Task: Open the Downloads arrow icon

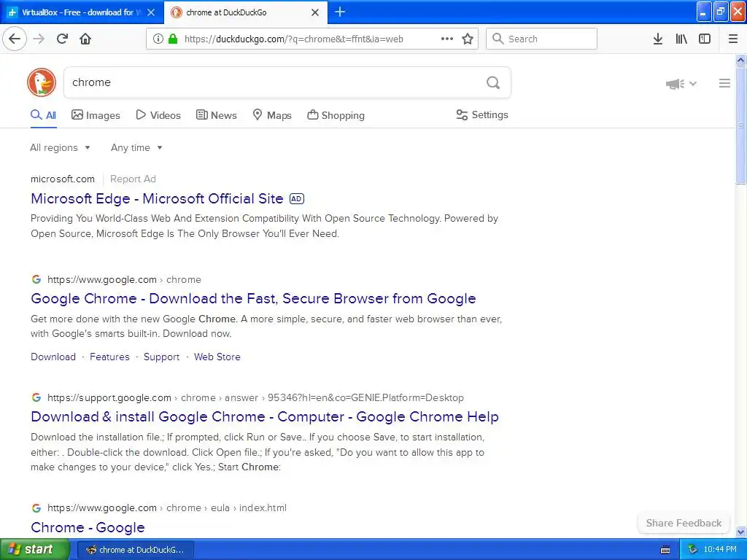Action: [x=657, y=39]
